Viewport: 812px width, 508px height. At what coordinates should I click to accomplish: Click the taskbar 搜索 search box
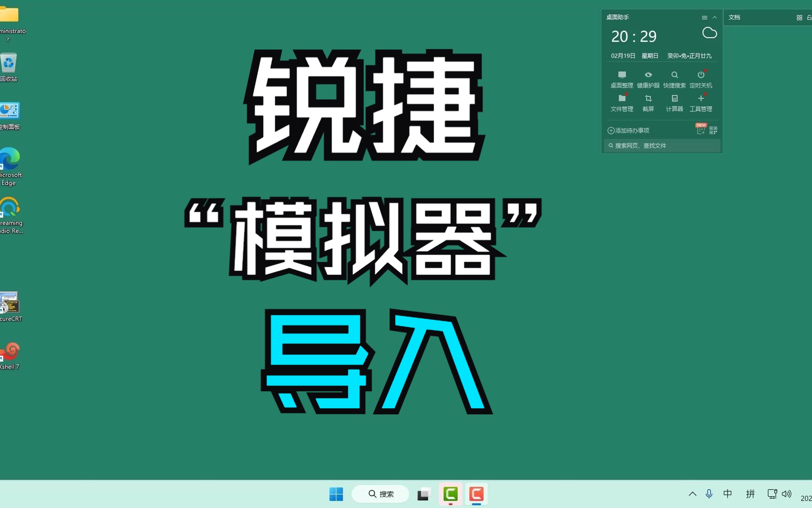[380, 494]
